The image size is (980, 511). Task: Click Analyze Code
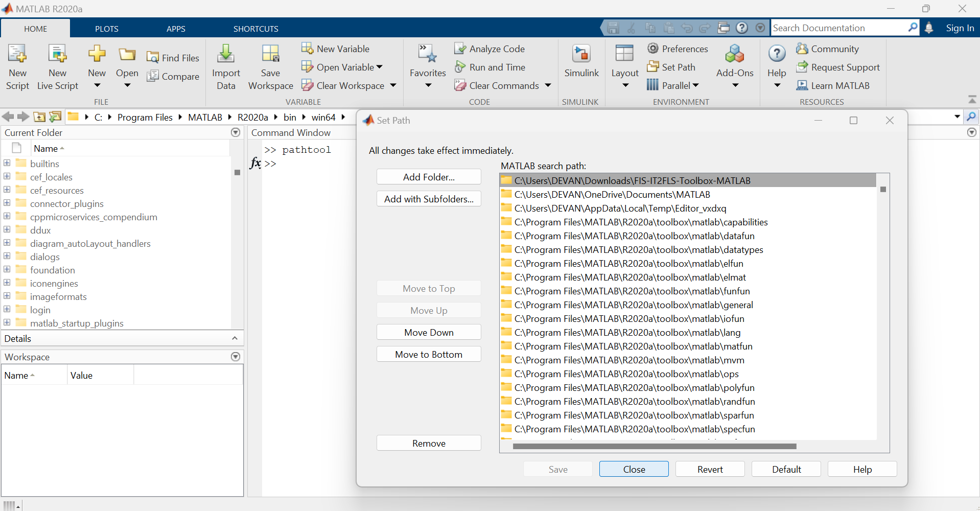(x=489, y=49)
